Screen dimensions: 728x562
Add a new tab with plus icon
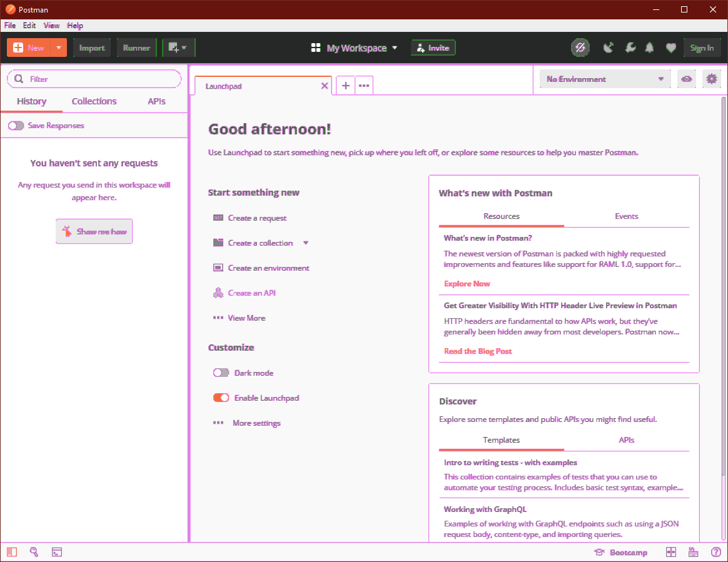345,86
